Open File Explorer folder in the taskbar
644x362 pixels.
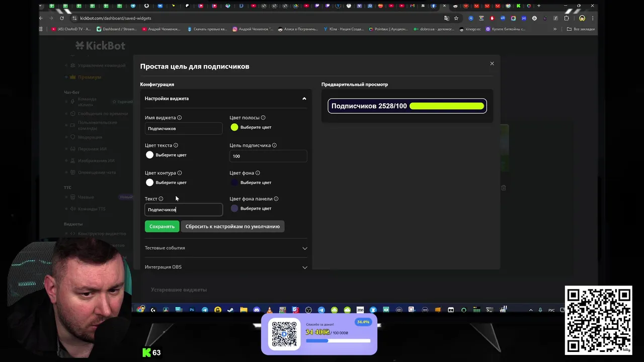(244, 310)
